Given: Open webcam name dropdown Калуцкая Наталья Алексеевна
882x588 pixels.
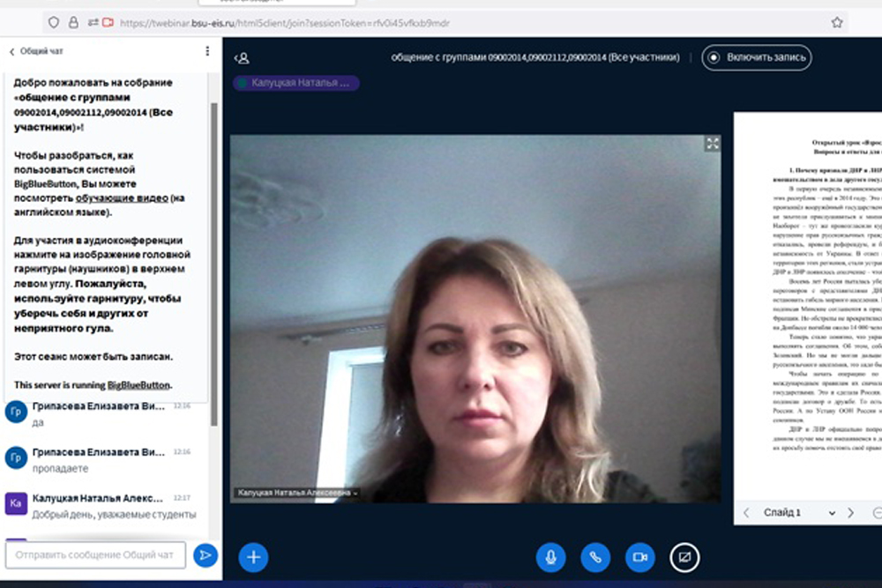Looking at the screenshot, I should point(297,493).
